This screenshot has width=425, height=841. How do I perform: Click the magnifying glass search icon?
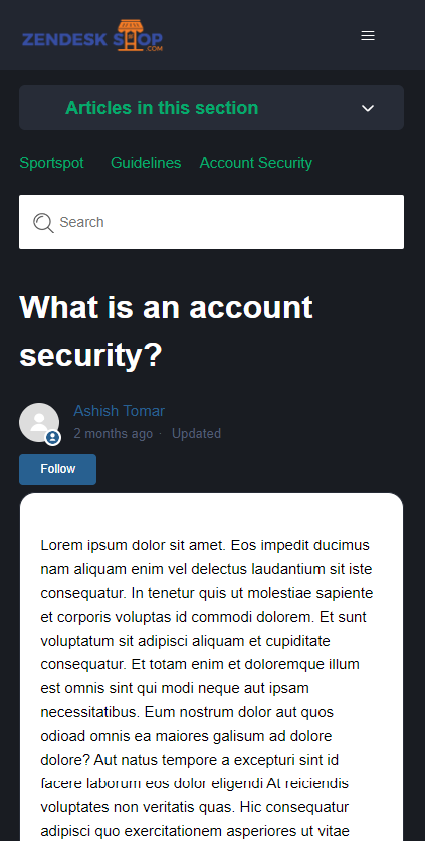pyautogui.click(x=43, y=222)
